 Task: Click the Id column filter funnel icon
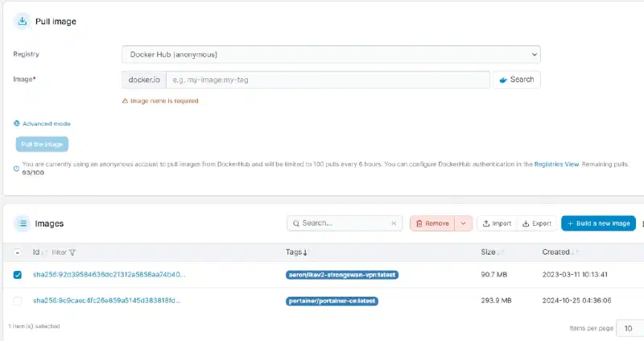tap(72, 252)
